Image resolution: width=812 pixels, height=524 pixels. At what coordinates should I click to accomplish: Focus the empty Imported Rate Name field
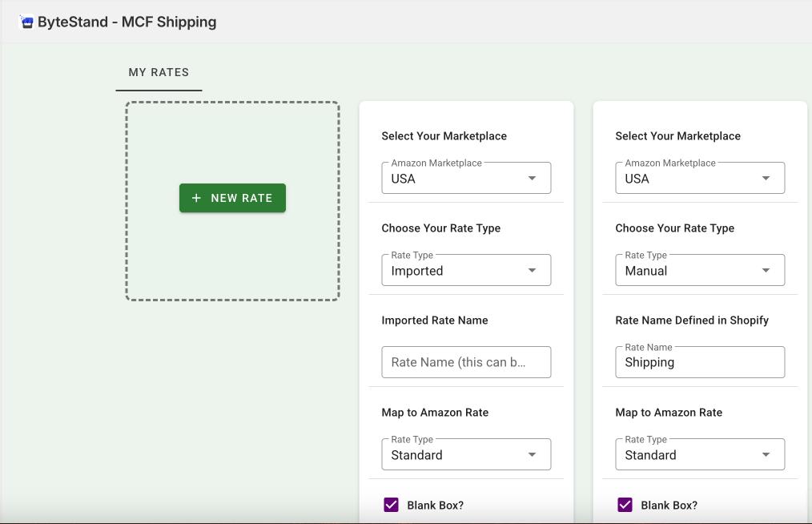pos(466,362)
